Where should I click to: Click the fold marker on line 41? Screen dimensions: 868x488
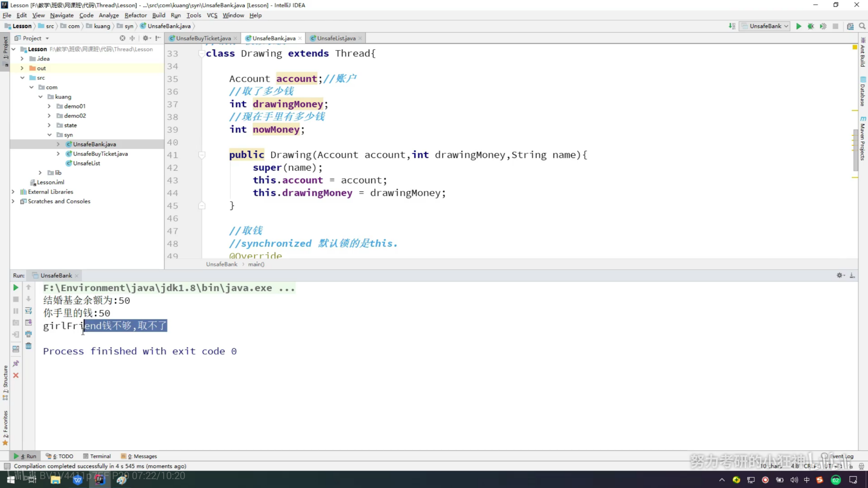coord(202,155)
